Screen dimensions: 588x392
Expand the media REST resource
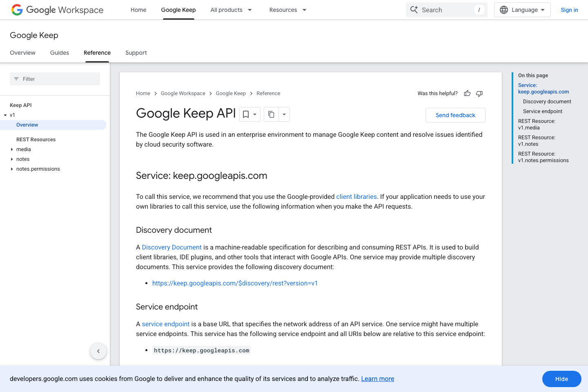(12, 149)
